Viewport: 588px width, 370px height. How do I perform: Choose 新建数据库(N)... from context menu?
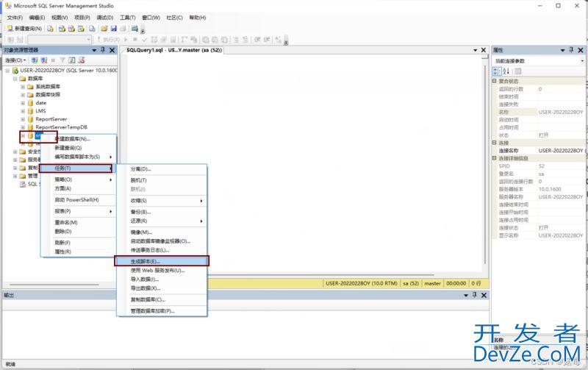(78, 139)
